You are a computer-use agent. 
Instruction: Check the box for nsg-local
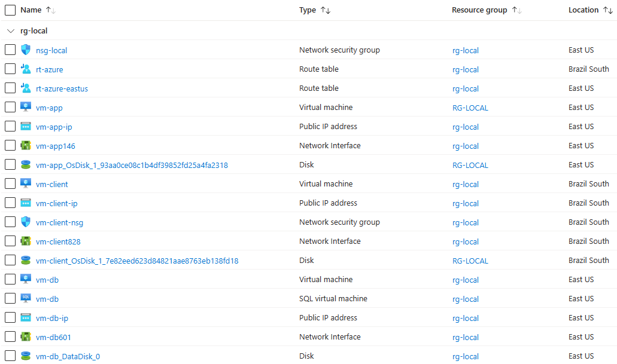point(10,50)
